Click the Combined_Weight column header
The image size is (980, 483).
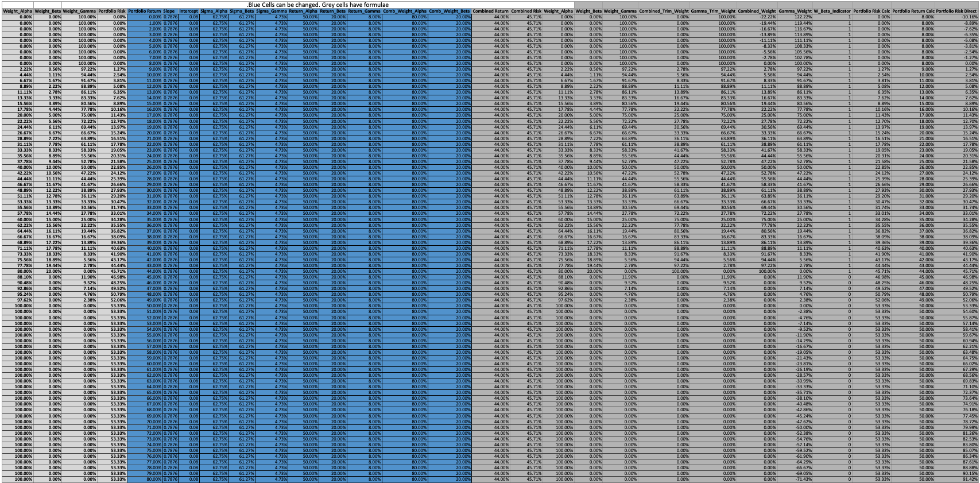757,11
